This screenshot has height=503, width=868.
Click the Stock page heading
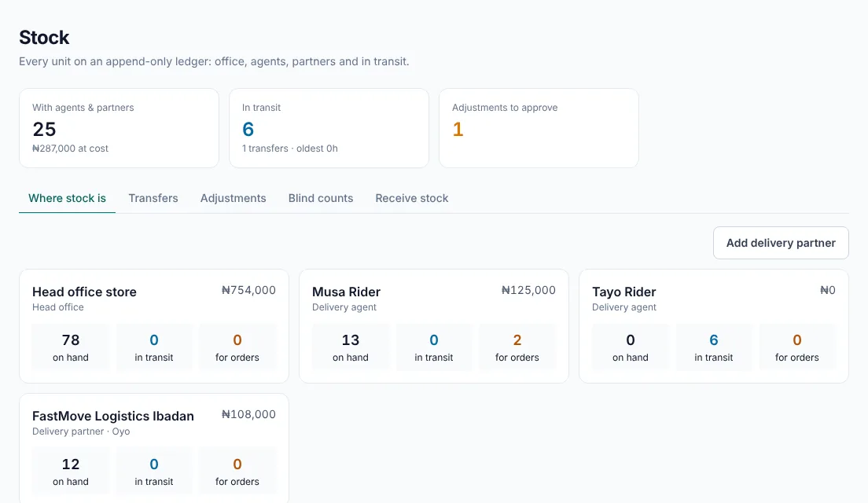click(44, 37)
